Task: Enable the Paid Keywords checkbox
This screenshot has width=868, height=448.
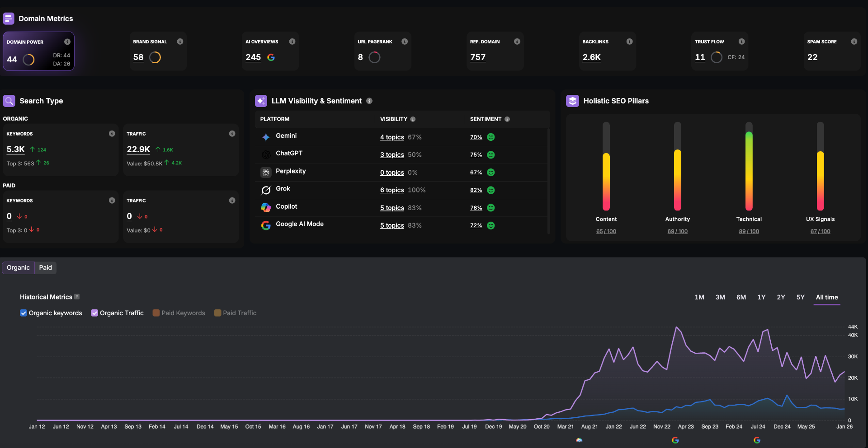Action: click(x=156, y=313)
